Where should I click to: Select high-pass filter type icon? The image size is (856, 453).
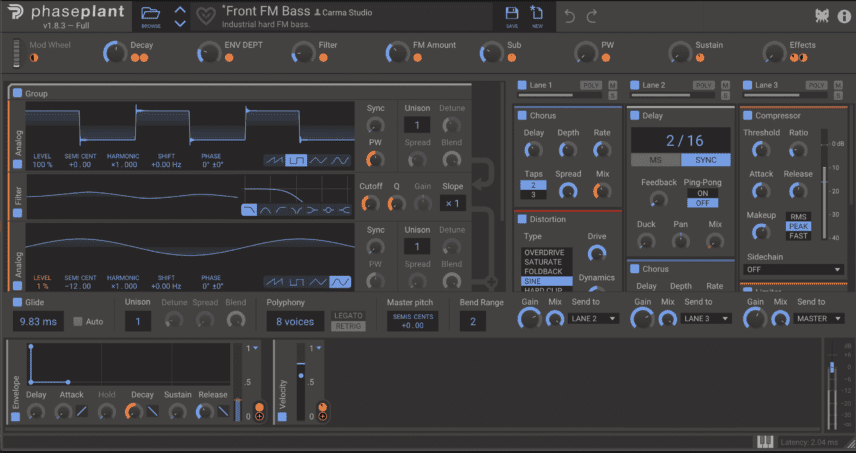281,210
